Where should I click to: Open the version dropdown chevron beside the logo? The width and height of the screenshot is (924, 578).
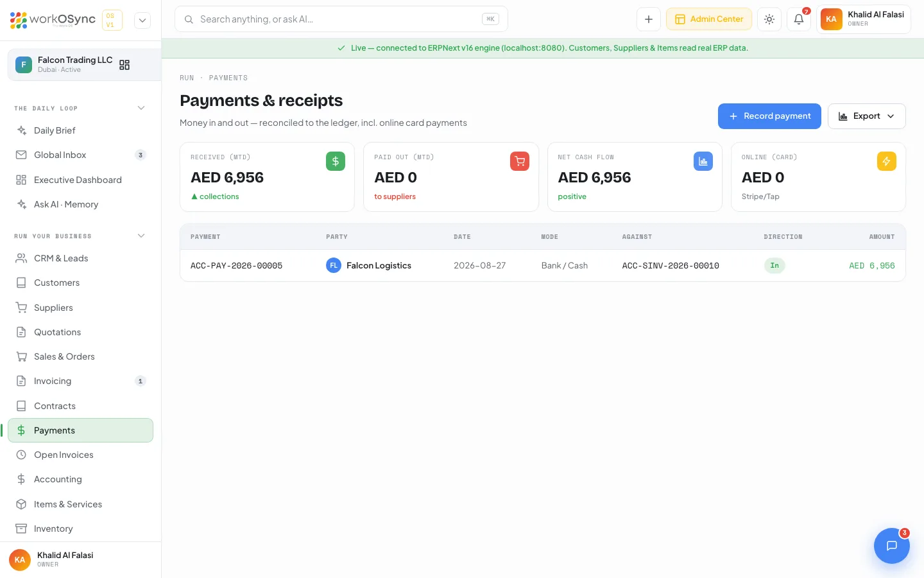pyautogui.click(x=142, y=20)
